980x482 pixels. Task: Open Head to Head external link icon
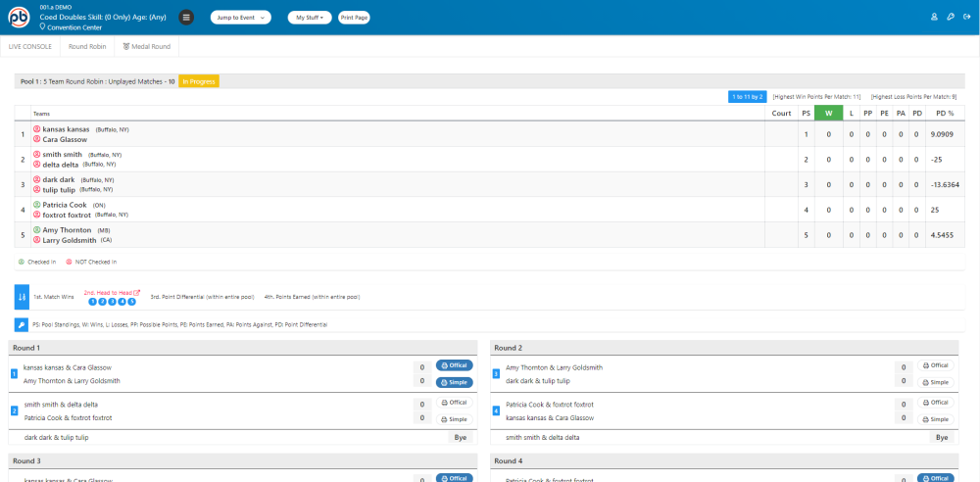[x=137, y=292]
